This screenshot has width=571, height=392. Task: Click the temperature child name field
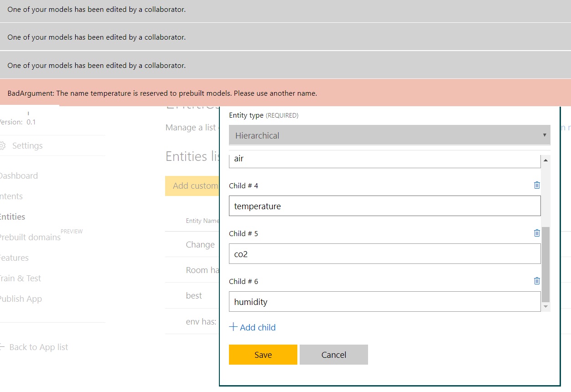pos(384,206)
